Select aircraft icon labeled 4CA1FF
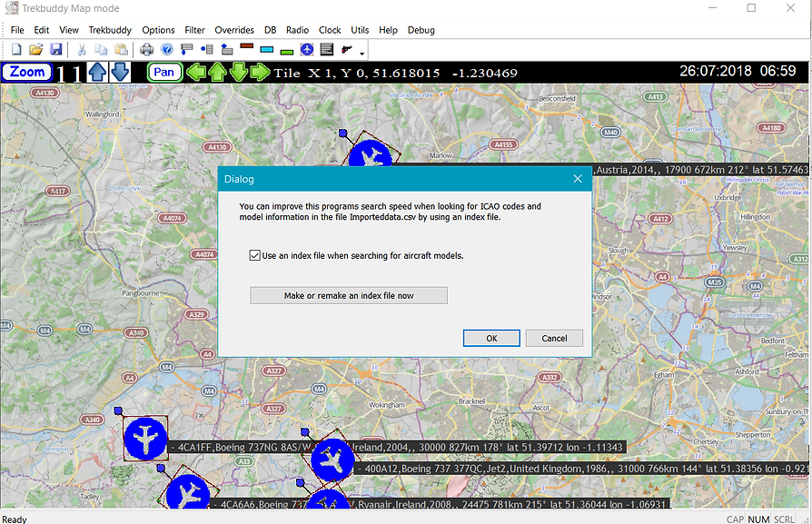The width and height of the screenshot is (812, 524). click(x=145, y=439)
